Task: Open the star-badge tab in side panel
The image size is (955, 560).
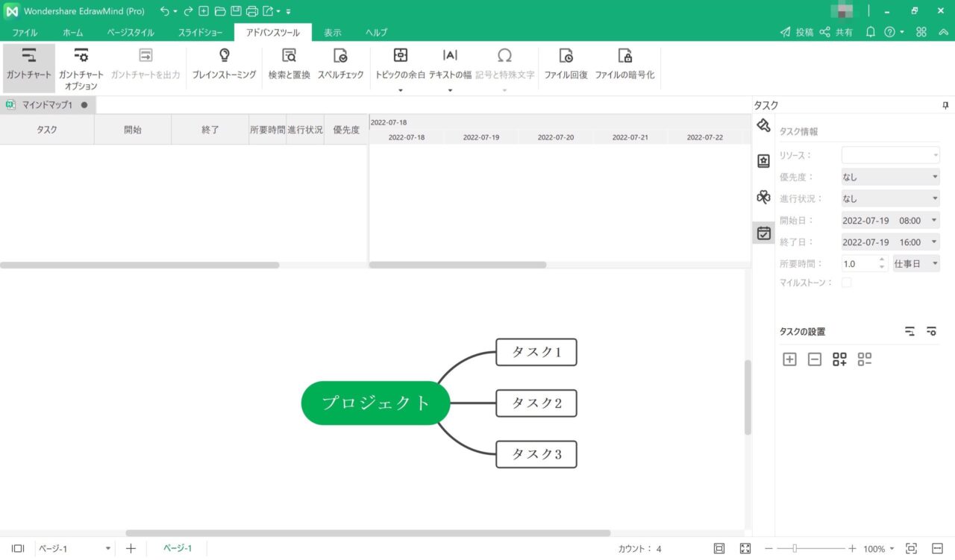Action: coord(763,160)
